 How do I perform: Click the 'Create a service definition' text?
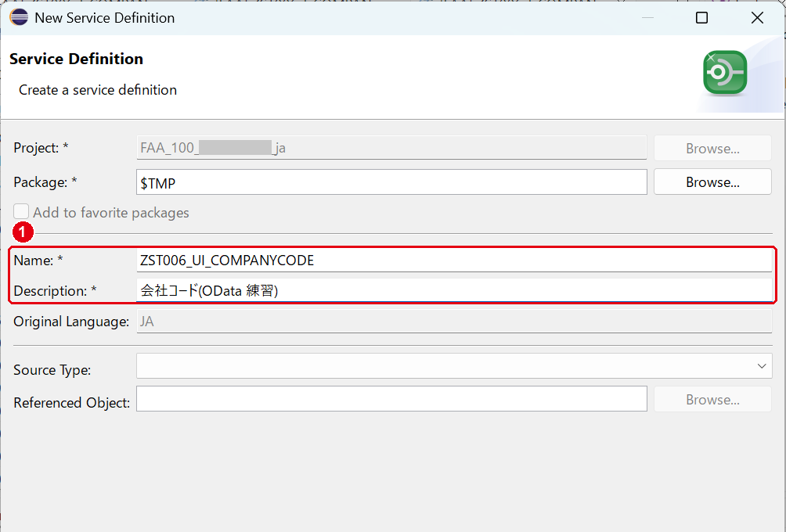98,90
